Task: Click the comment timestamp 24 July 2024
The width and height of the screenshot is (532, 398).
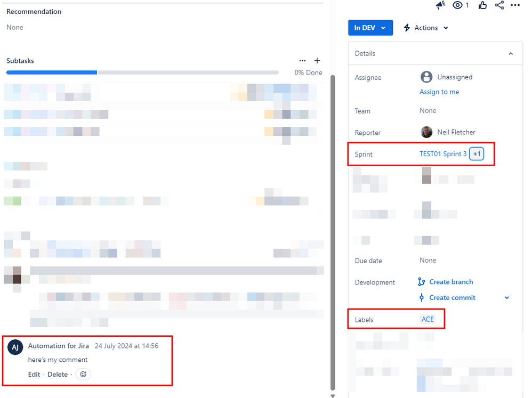Action: pos(126,346)
